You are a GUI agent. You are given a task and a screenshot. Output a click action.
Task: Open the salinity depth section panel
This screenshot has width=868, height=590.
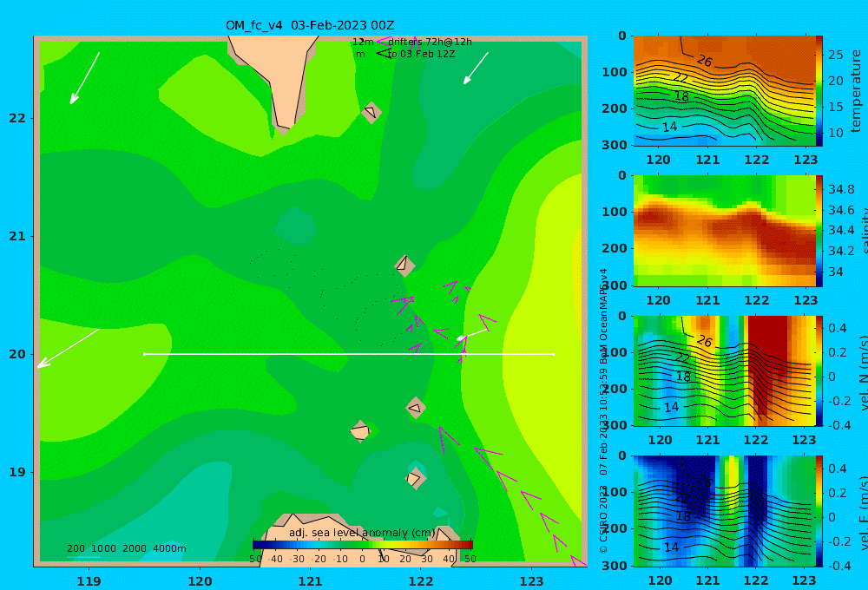click(725, 231)
